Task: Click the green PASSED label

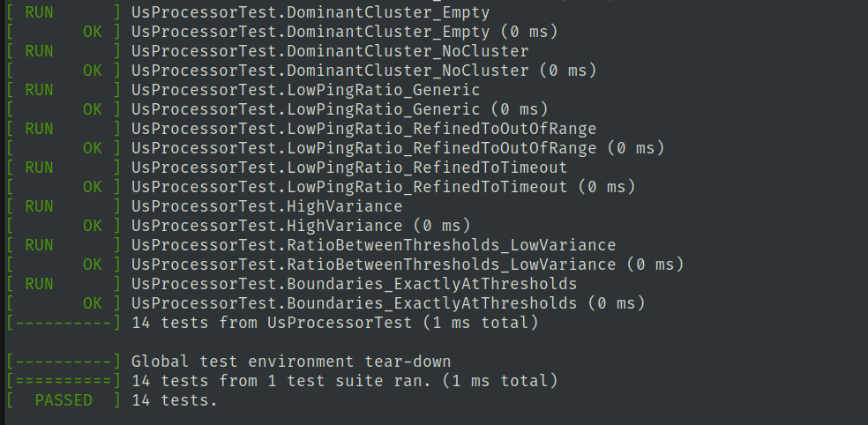Action: tap(63, 400)
